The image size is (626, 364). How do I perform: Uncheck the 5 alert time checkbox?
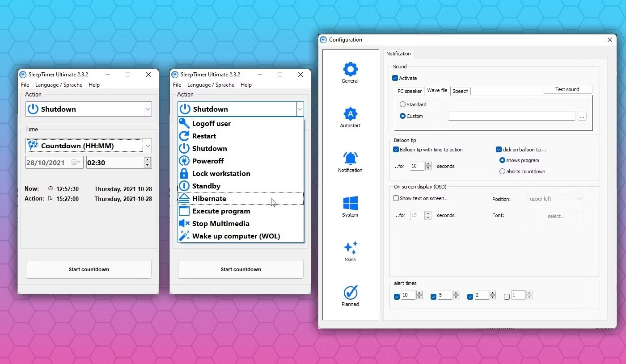[x=433, y=297]
